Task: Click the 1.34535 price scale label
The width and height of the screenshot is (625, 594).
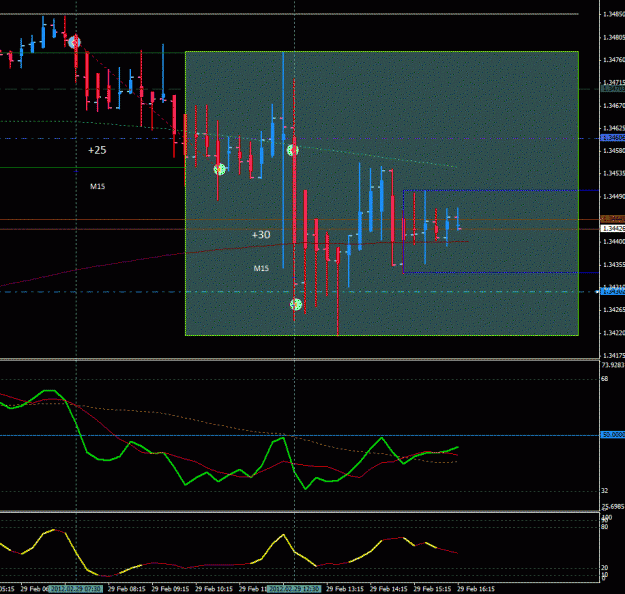Action: click(x=613, y=173)
